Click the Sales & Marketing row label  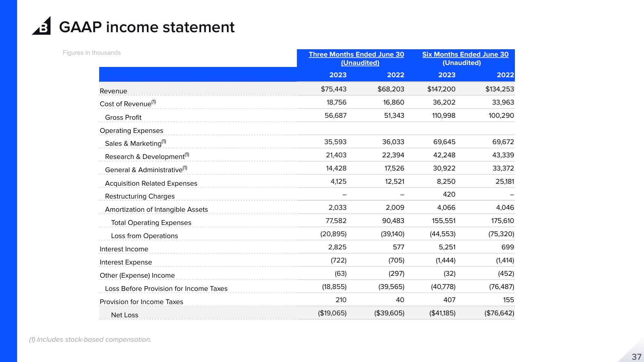pos(136,143)
